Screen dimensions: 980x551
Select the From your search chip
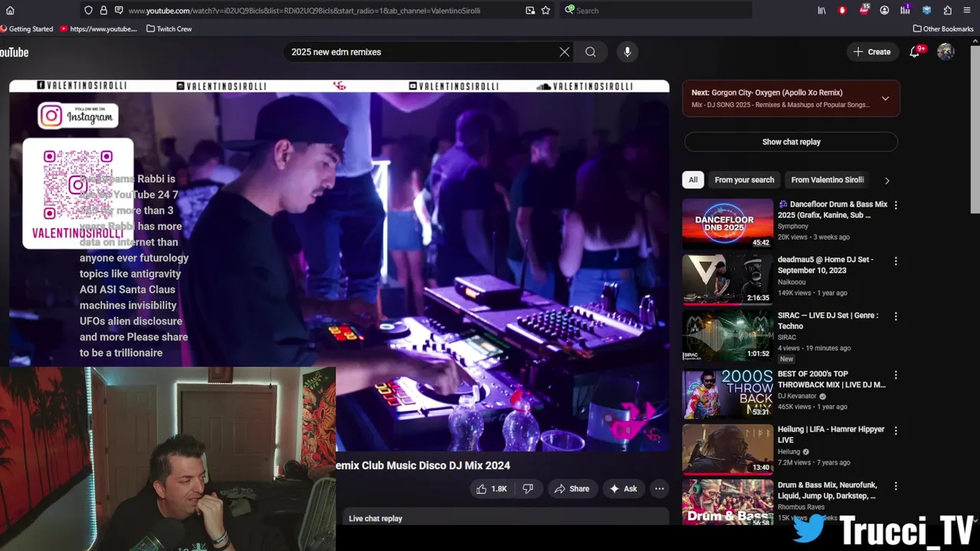744,180
